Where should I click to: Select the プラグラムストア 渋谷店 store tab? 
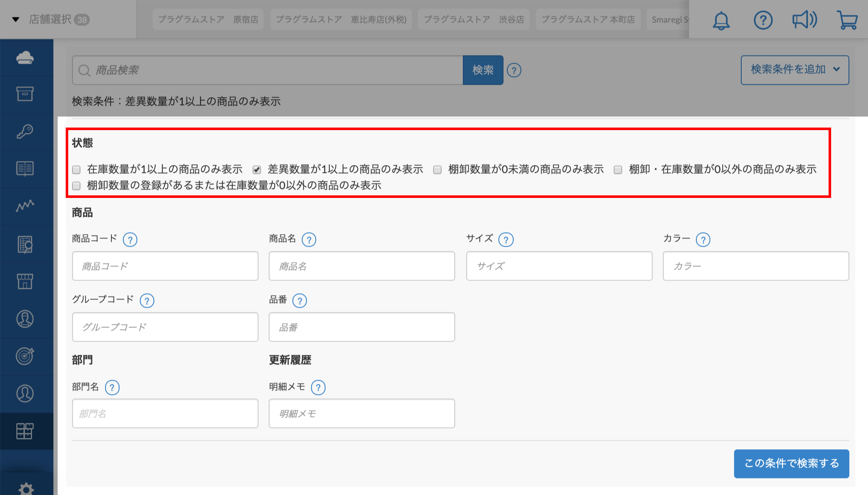474,19
